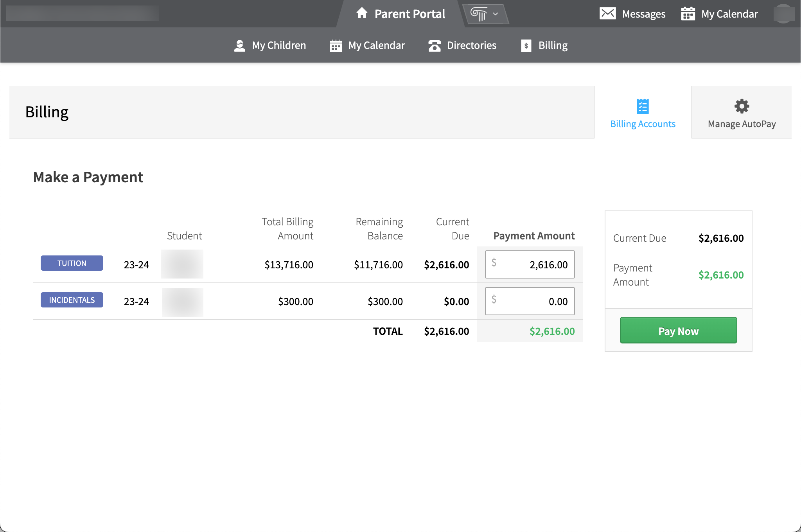The width and height of the screenshot is (801, 532).
Task: Expand the school selector chevron dropdown
Action: click(x=495, y=13)
